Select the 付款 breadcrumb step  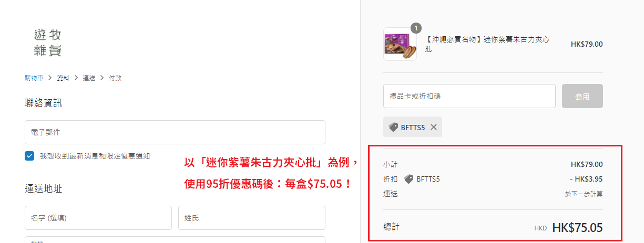[x=115, y=78]
